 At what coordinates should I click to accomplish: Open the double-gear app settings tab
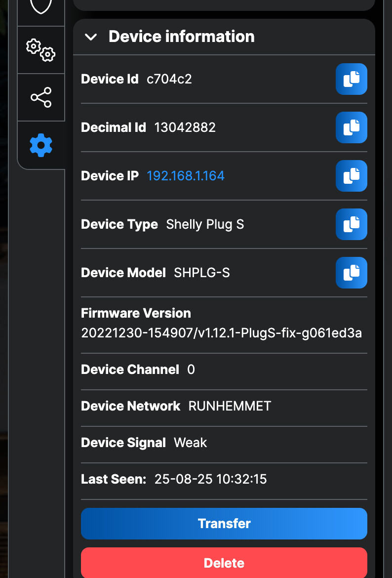coord(41,50)
